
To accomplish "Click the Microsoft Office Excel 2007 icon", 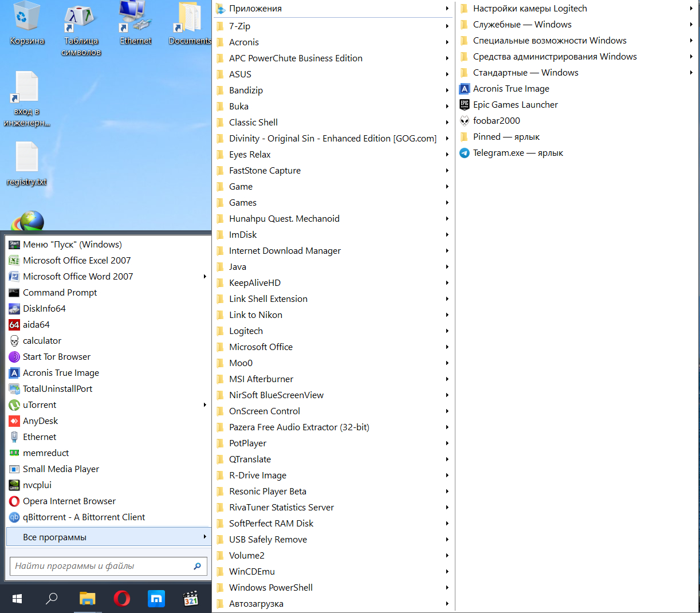I will (x=14, y=261).
